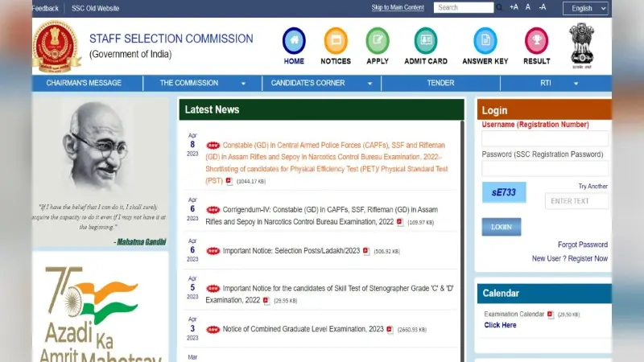Select the English language dropdown
Screen dimensions: 644x362
coord(585,8)
